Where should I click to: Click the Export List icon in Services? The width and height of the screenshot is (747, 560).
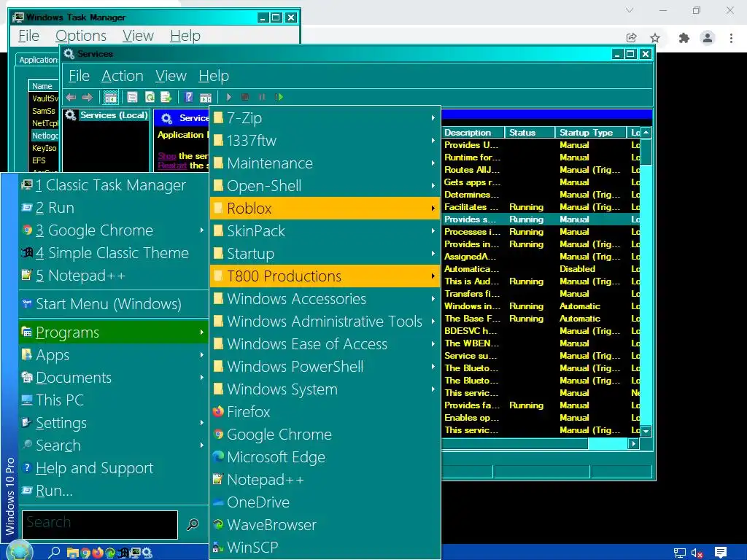[166, 97]
